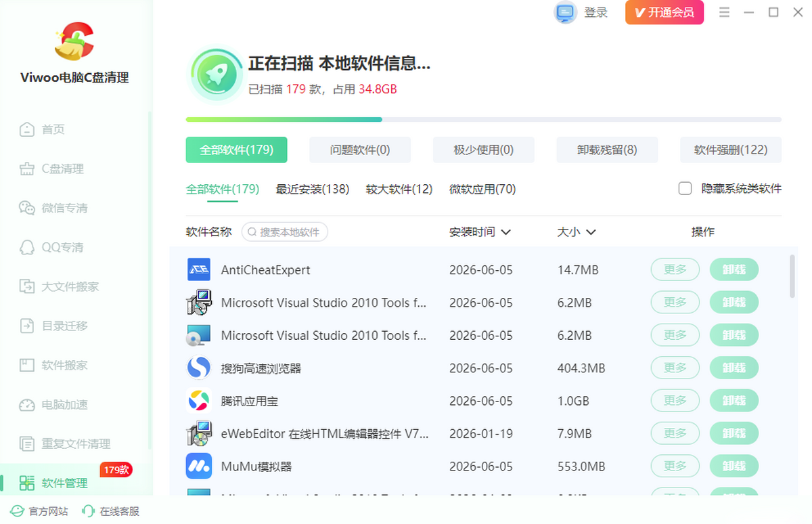Click 更多 for eWebEditor
Image resolution: width=812 pixels, height=524 pixels.
point(675,433)
